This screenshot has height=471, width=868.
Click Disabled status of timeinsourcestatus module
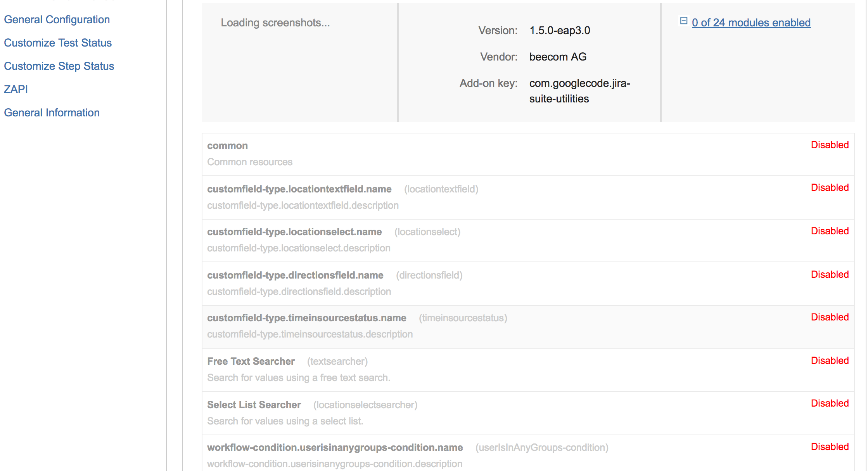(830, 317)
